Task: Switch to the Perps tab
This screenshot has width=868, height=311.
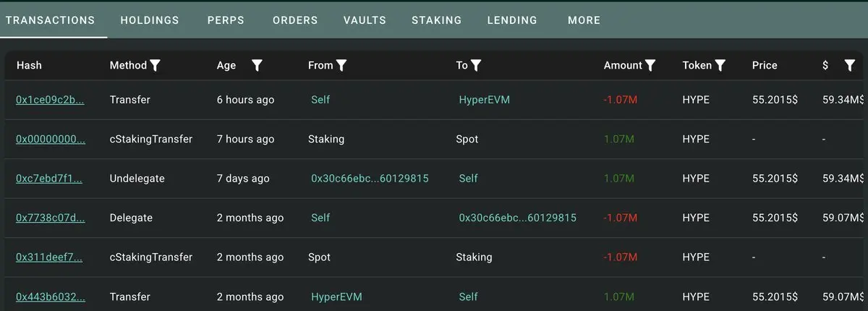Action: click(x=226, y=20)
